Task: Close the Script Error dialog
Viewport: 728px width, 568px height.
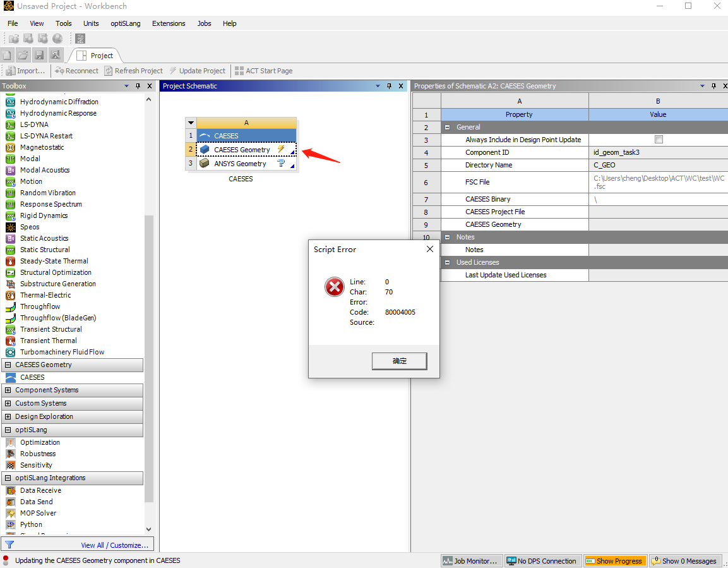Action: pyautogui.click(x=430, y=250)
